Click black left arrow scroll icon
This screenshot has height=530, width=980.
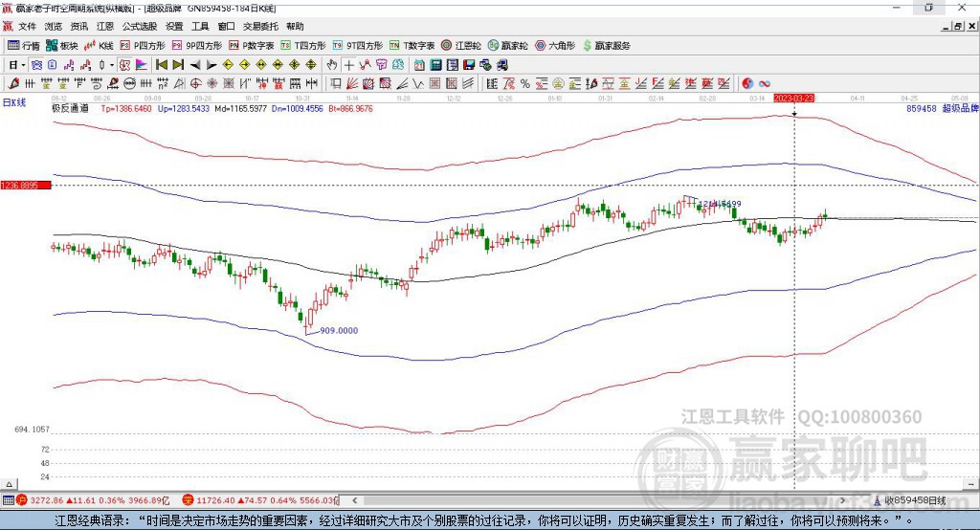[195, 64]
